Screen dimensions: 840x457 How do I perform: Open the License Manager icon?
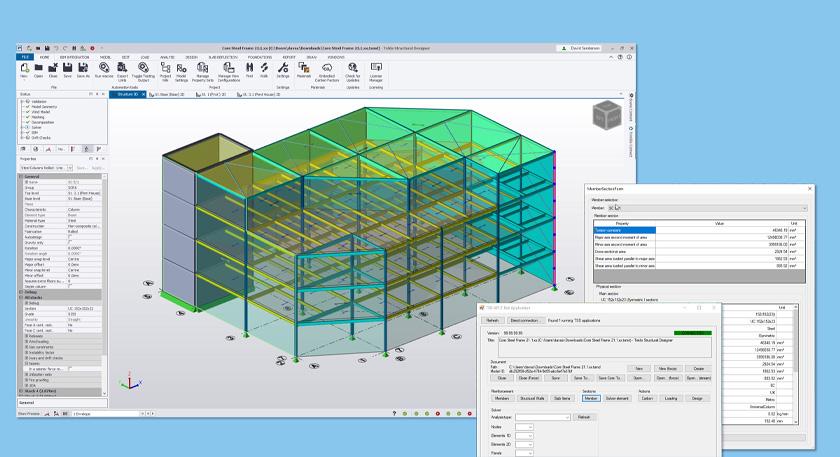(x=376, y=67)
